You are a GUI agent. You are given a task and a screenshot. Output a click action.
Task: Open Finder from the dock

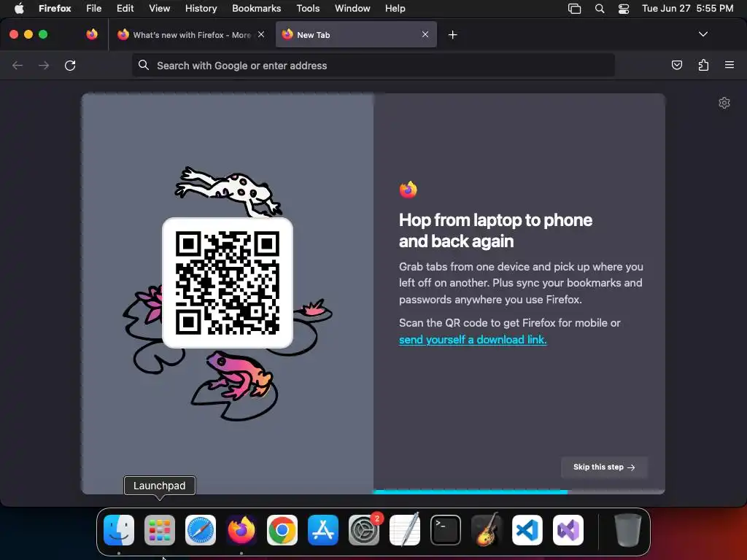coord(119,530)
